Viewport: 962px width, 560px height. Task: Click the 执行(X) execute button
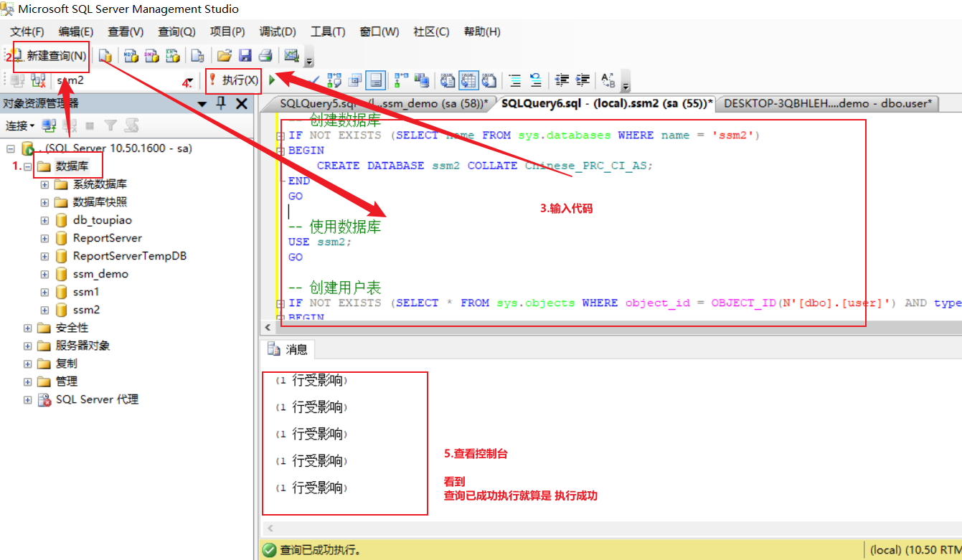click(x=233, y=80)
